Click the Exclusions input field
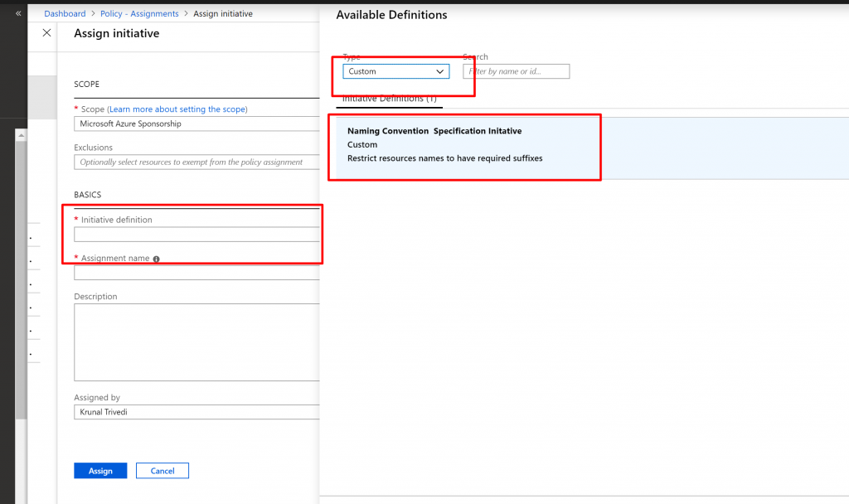The height and width of the screenshot is (504, 849). [x=196, y=162]
